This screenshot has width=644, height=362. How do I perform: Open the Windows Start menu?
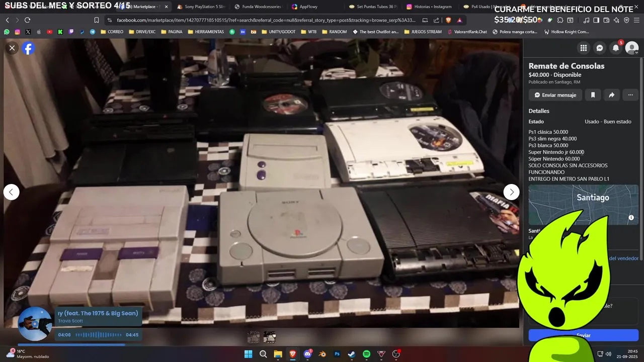tap(249, 354)
